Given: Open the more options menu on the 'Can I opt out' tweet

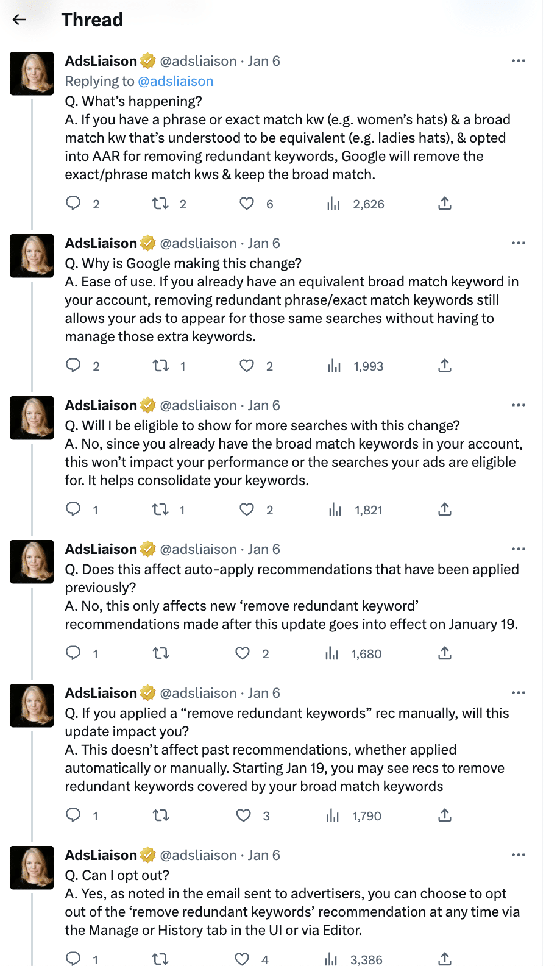Looking at the screenshot, I should point(519,854).
